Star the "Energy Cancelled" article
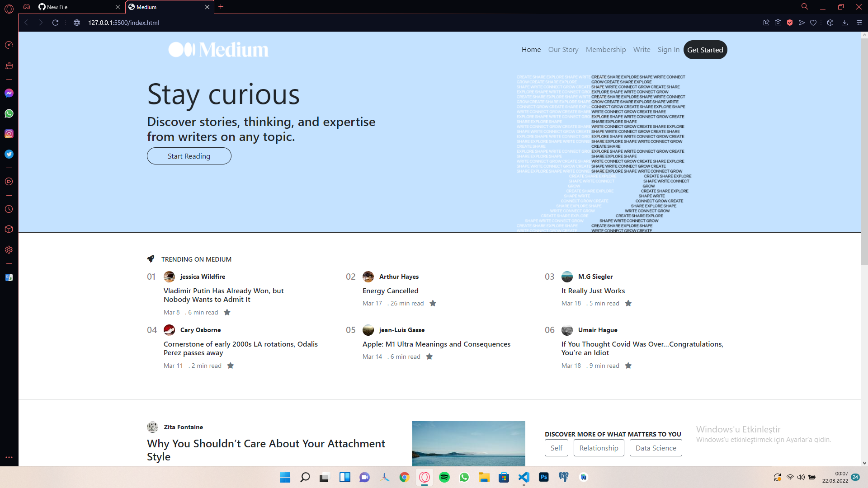The height and width of the screenshot is (488, 868). 433,303
